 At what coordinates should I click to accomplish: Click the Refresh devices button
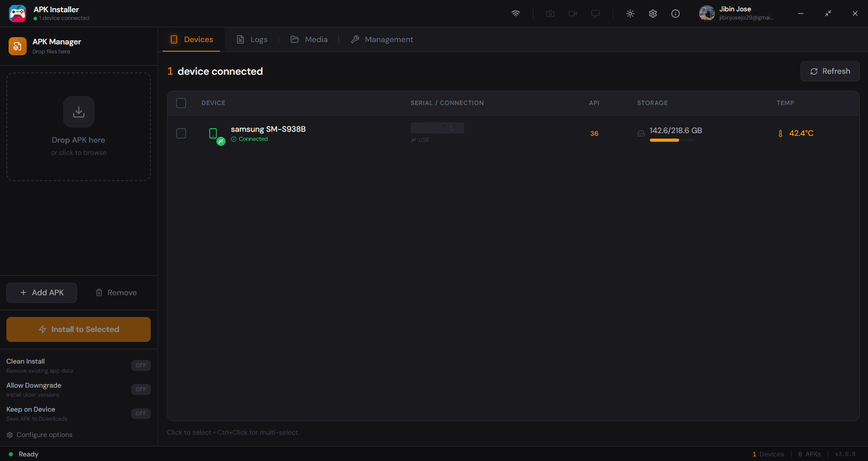830,71
